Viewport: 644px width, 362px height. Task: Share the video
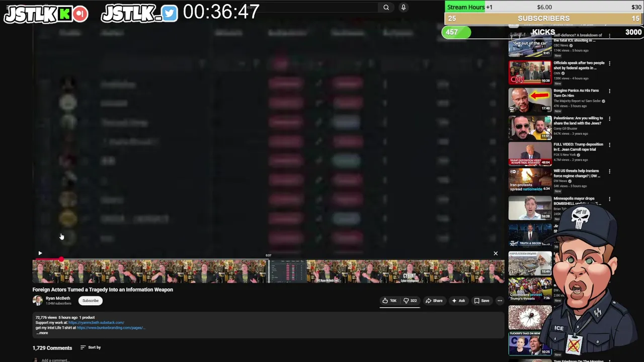click(434, 301)
